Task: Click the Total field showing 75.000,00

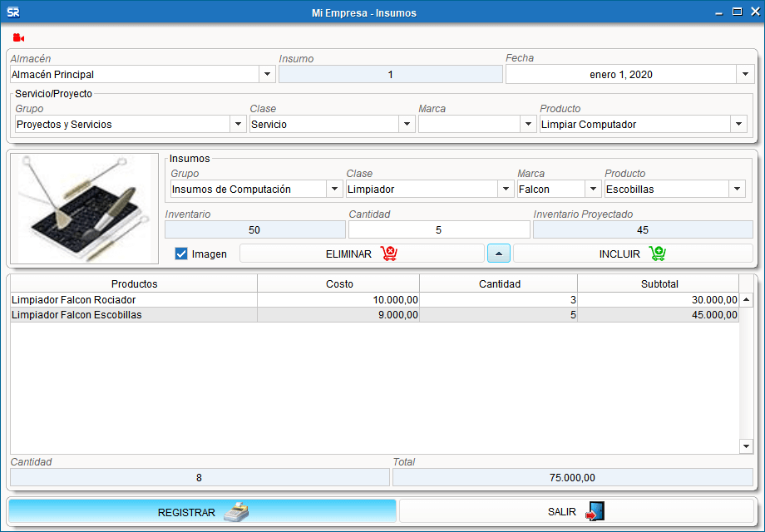Action: [572, 477]
